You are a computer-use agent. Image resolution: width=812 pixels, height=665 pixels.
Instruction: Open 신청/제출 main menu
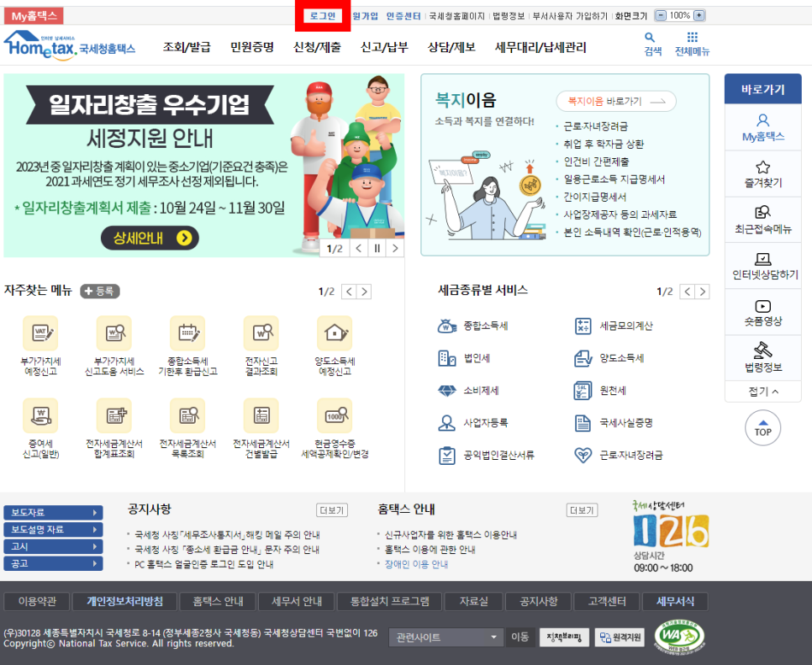tap(317, 47)
